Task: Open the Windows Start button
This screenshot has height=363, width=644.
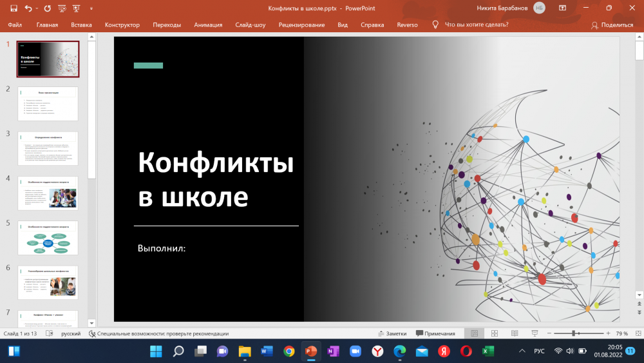Action: (x=156, y=351)
